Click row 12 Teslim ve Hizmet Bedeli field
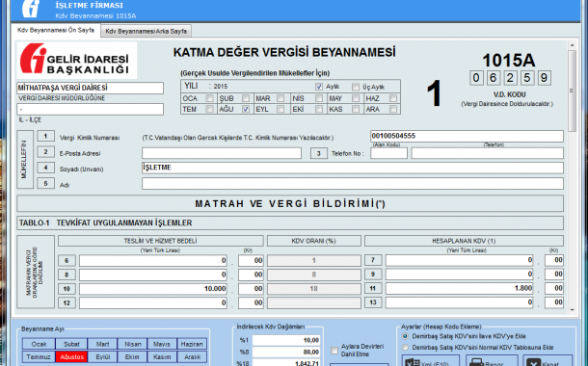This screenshot has height=366, width=588. (153, 302)
